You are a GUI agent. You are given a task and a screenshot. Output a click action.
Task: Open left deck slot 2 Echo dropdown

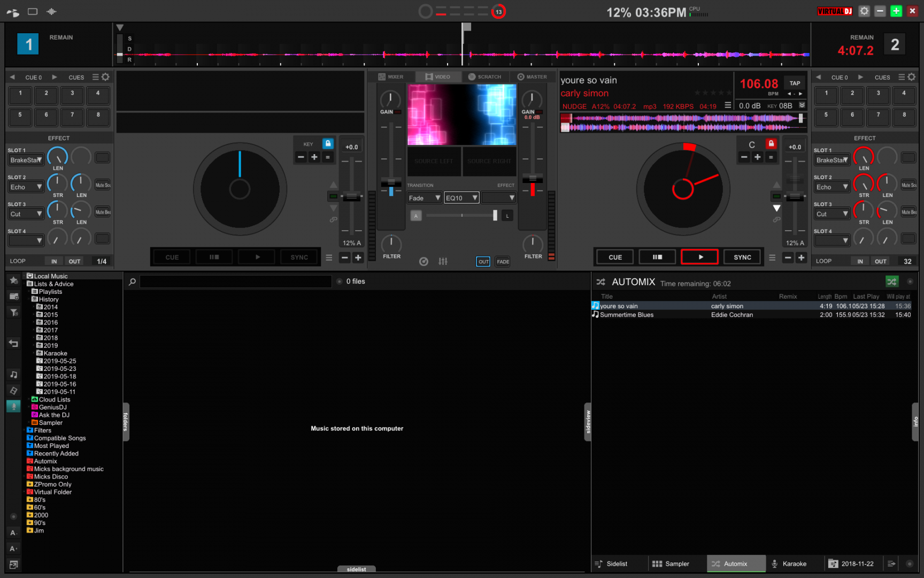[26, 187]
